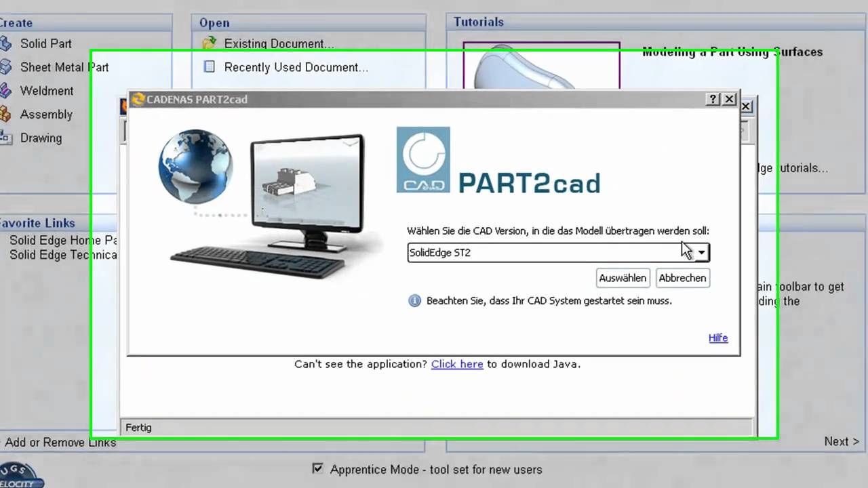This screenshot has width=868, height=488.
Task: Close the CADENAS PART2cad dialog
Action: click(730, 99)
